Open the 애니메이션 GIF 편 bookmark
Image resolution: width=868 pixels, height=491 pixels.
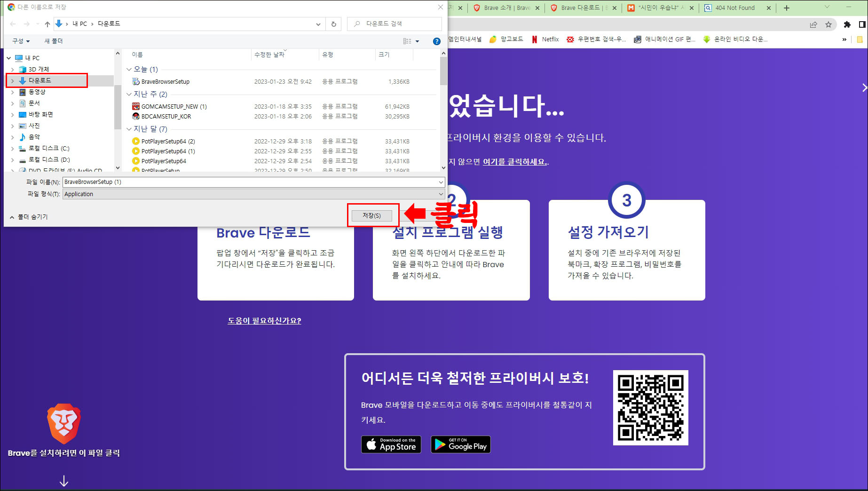[664, 40]
